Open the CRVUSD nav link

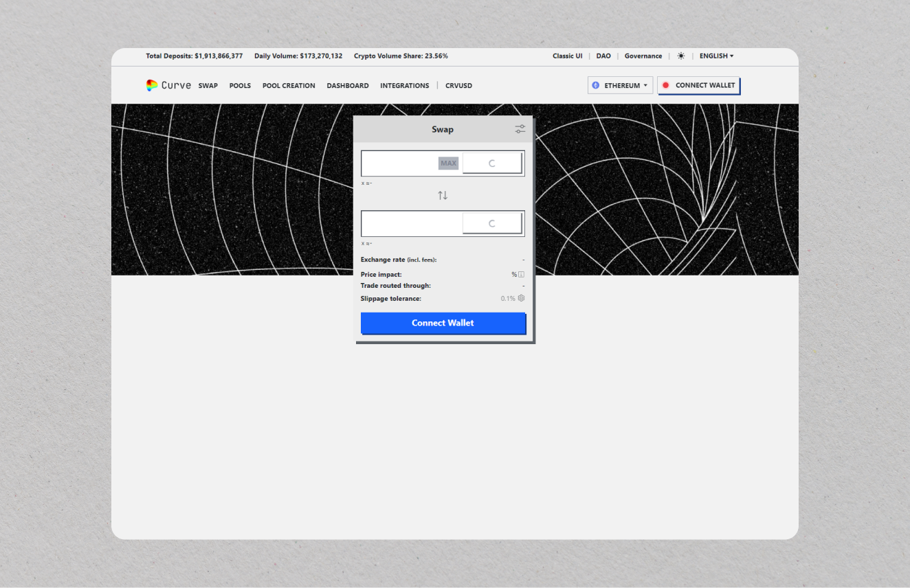(458, 86)
